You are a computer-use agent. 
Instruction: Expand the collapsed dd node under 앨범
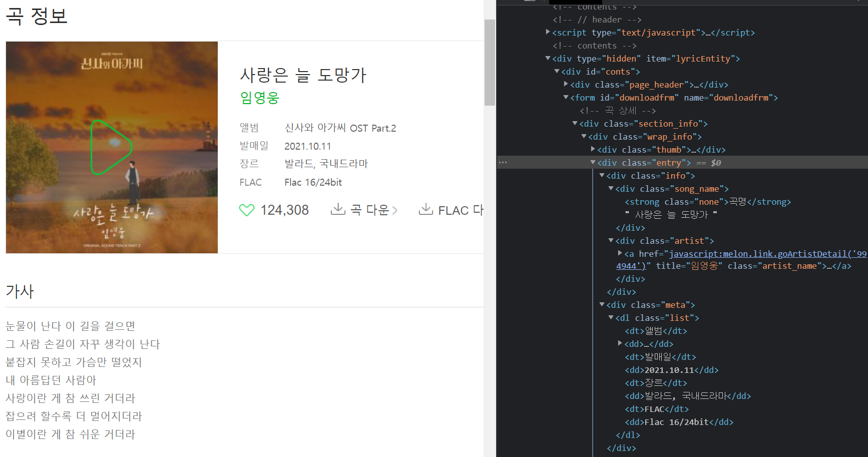tap(620, 343)
